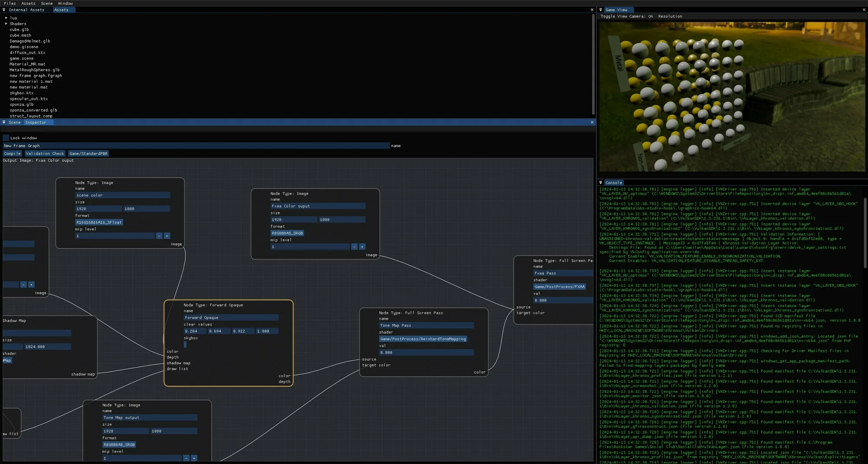The width and height of the screenshot is (868, 464).
Task: Increase mip level of scene color node
Action: pos(167,236)
